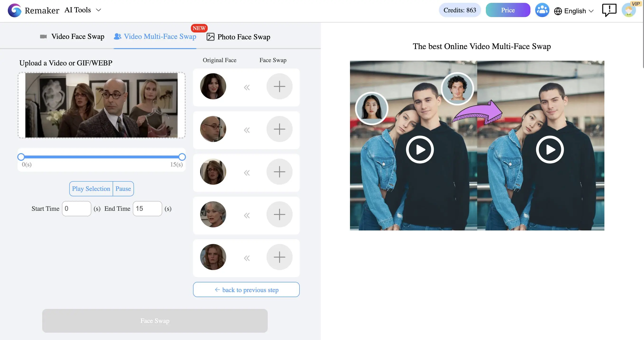Click the Original Face column header
Screen dimensions: 644x340
(x=220, y=60)
